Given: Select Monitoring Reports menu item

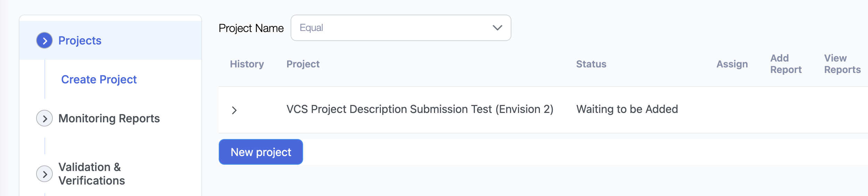Looking at the screenshot, I should tap(109, 119).
